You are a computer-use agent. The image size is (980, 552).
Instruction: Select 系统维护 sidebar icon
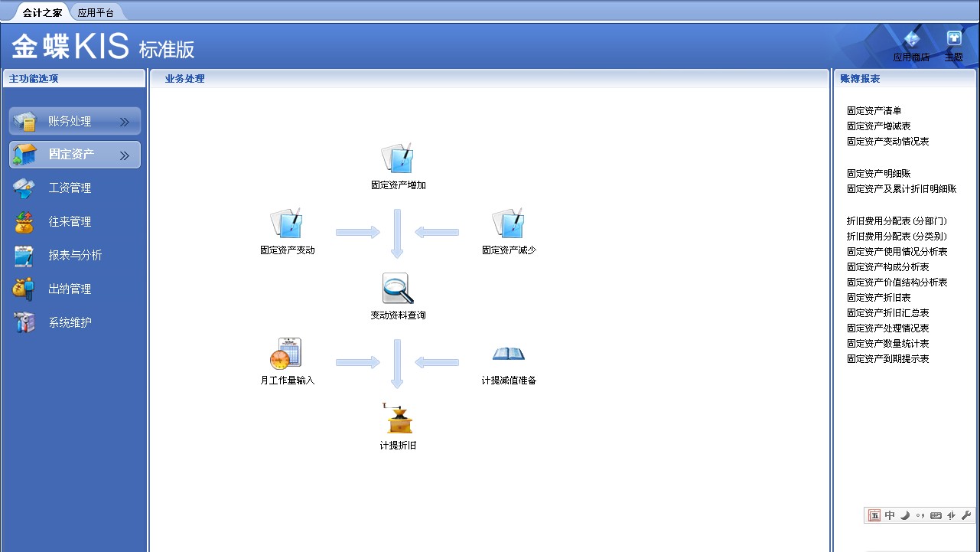tap(24, 323)
